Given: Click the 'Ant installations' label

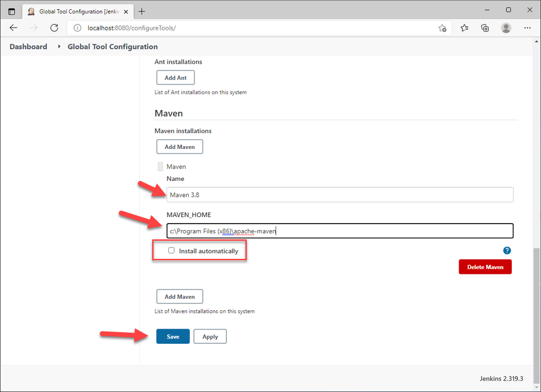Looking at the screenshot, I should point(178,62).
